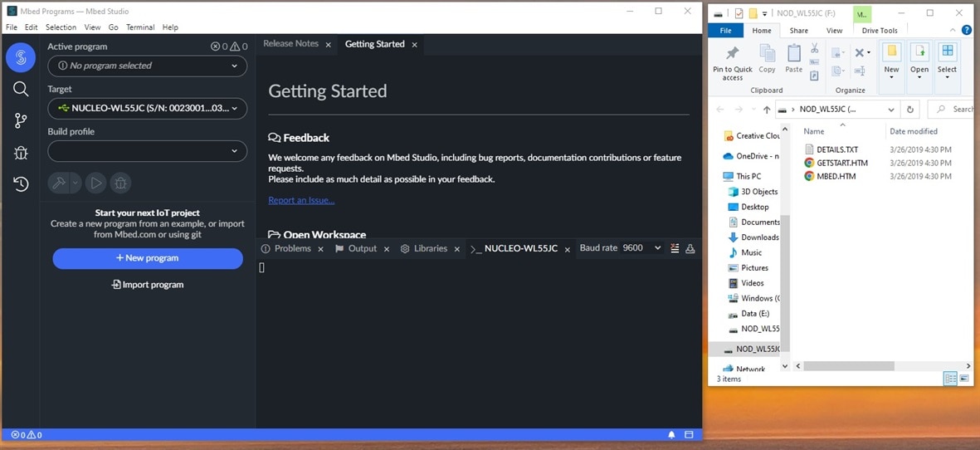This screenshot has height=450, width=980.
Task: Close the Getting Started tab
Action: [x=414, y=45]
